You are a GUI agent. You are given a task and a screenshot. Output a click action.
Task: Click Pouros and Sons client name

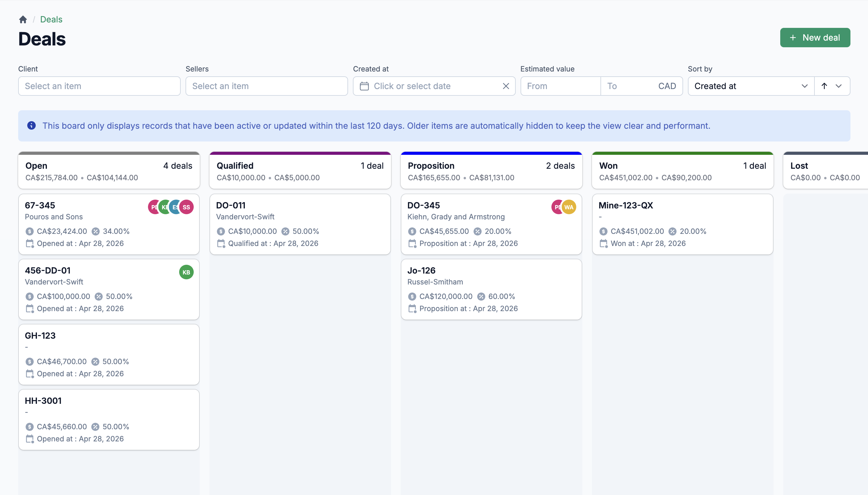click(54, 217)
